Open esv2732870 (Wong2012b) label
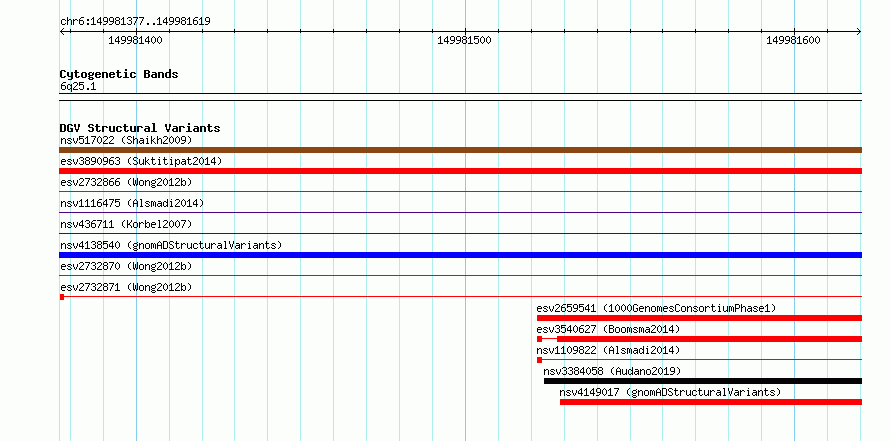The image size is (890, 441). (126, 266)
